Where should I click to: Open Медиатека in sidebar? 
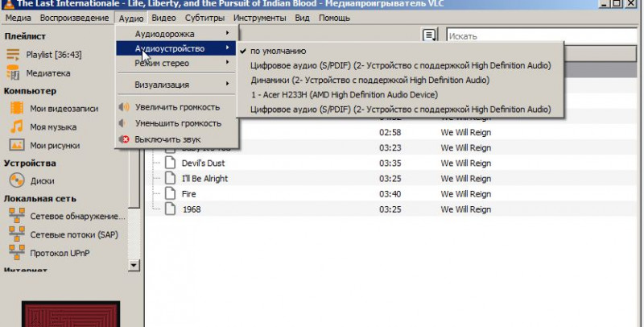click(x=48, y=73)
